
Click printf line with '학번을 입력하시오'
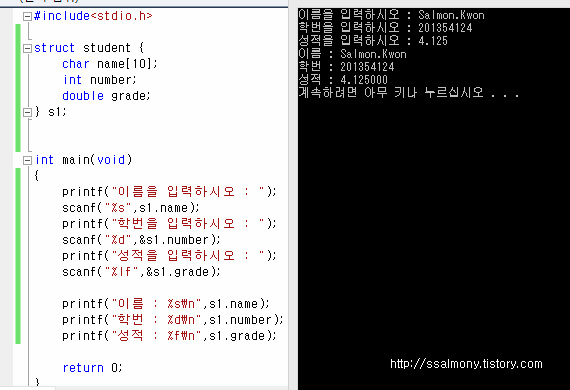point(169,224)
